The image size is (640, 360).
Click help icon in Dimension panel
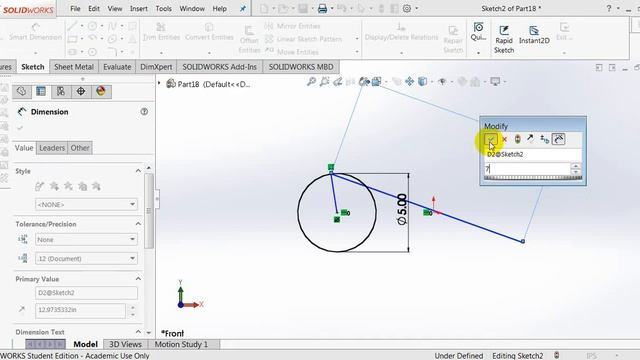pyautogui.click(x=144, y=111)
